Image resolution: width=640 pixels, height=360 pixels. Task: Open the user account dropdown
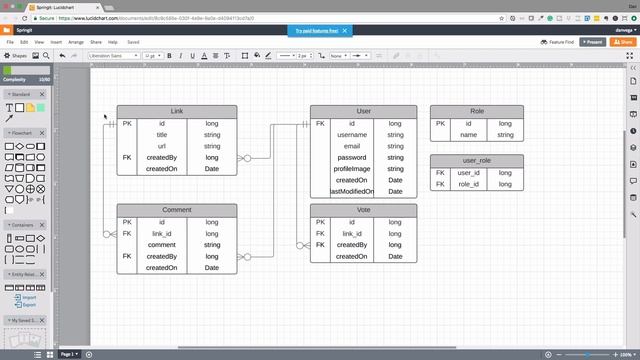pos(626,30)
